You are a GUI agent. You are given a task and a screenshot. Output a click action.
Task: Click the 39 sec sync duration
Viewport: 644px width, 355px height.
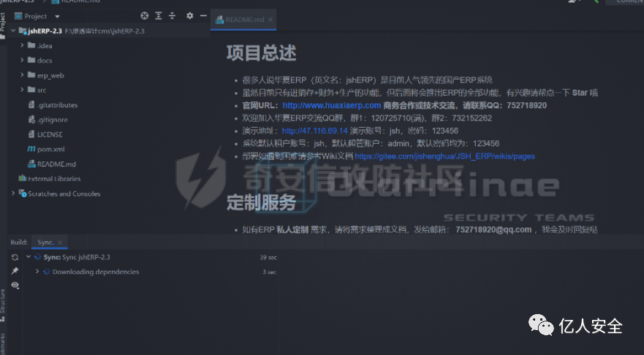(x=268, y=258)
